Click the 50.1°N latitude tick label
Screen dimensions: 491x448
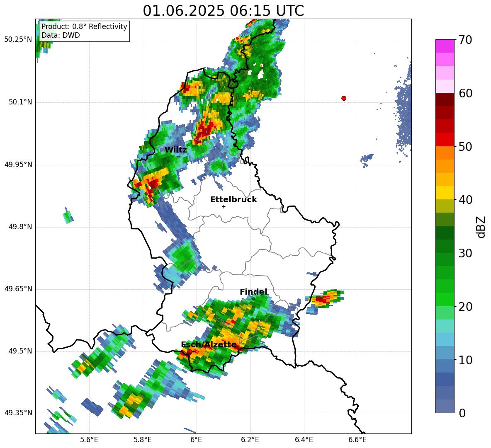[x=20, y=102]
